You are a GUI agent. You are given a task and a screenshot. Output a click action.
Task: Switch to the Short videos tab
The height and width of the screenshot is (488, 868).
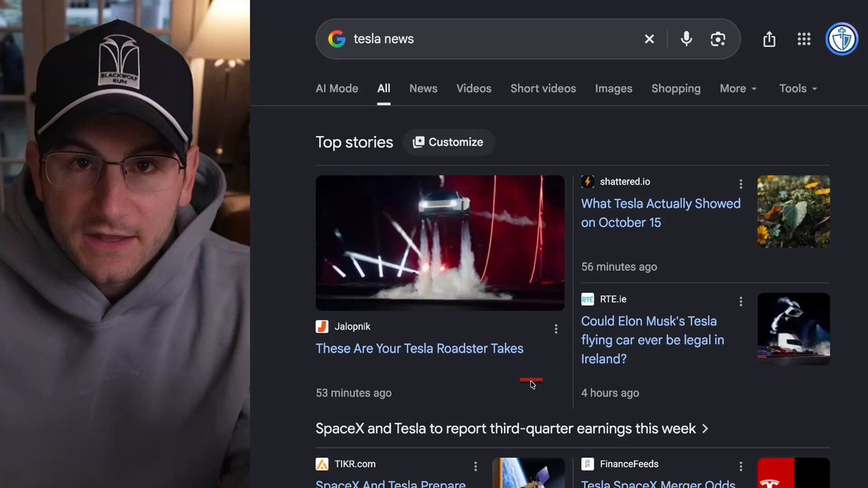tap(543, 88)
